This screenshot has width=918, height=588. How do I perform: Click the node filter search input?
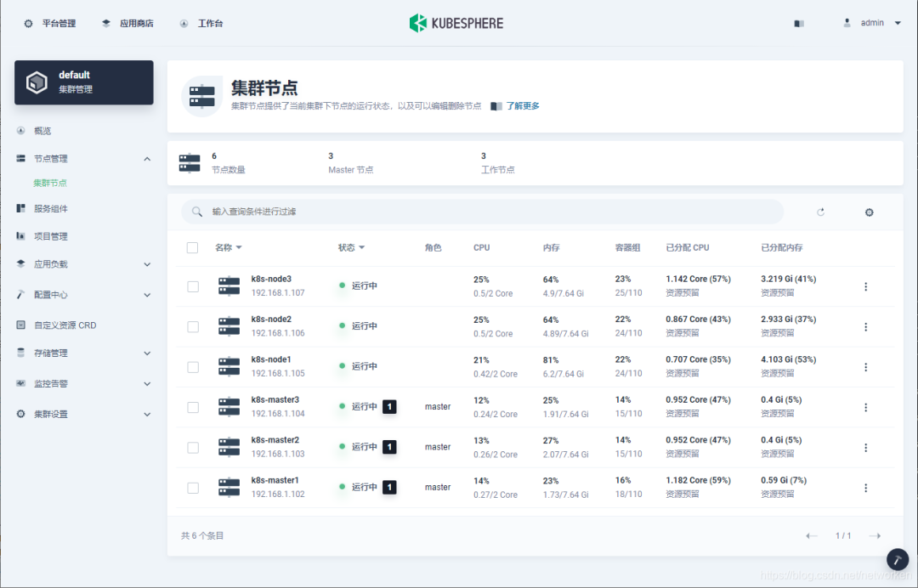click(482, 212)
